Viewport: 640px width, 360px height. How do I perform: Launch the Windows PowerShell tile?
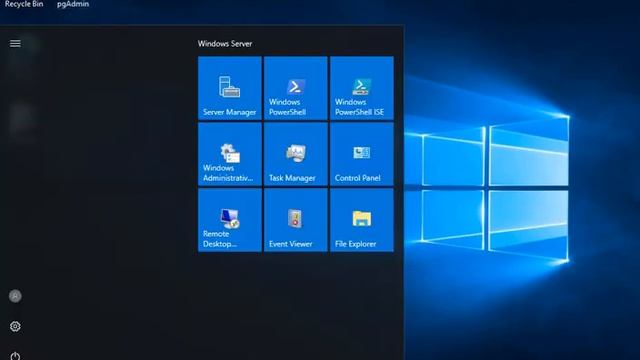296,88
